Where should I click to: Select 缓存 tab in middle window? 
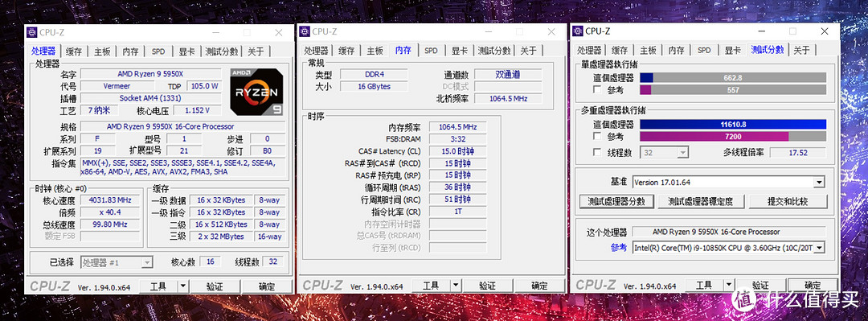click(x=346, y=51)
